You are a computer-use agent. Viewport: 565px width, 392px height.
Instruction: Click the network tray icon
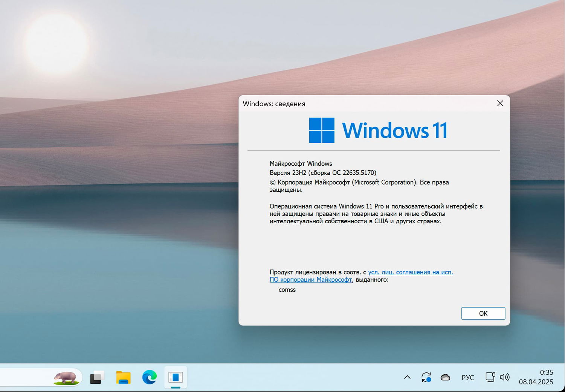[490, 377]
